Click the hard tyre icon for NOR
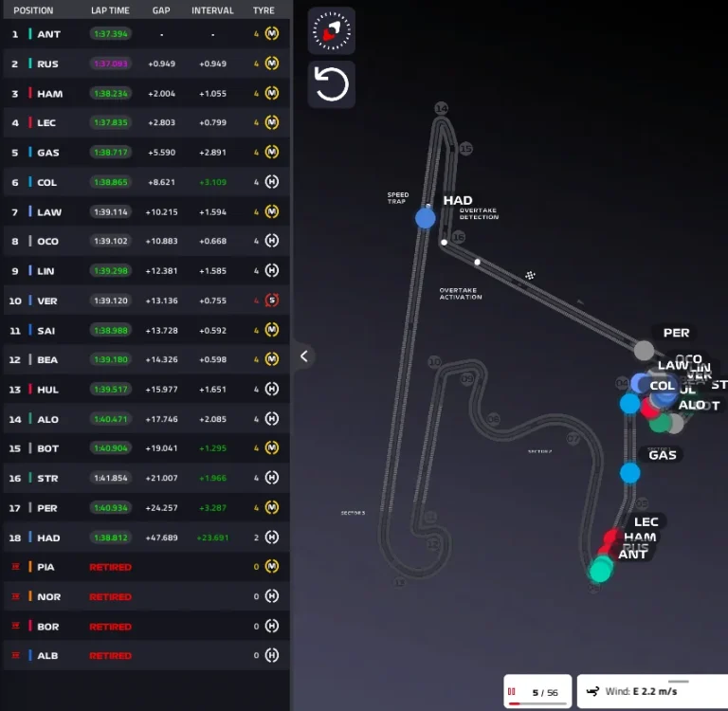Screen dimensions: 728x711 pos(272,596)
